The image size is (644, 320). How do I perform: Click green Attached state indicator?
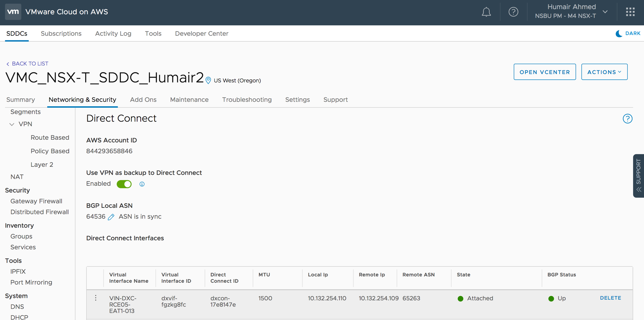(460, 299)
